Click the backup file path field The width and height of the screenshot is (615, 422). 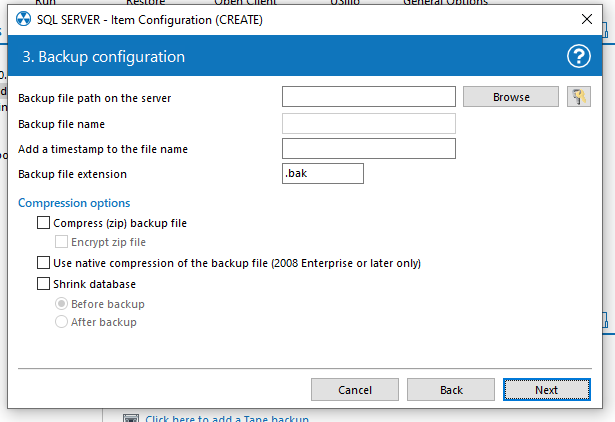coord(368,97)
